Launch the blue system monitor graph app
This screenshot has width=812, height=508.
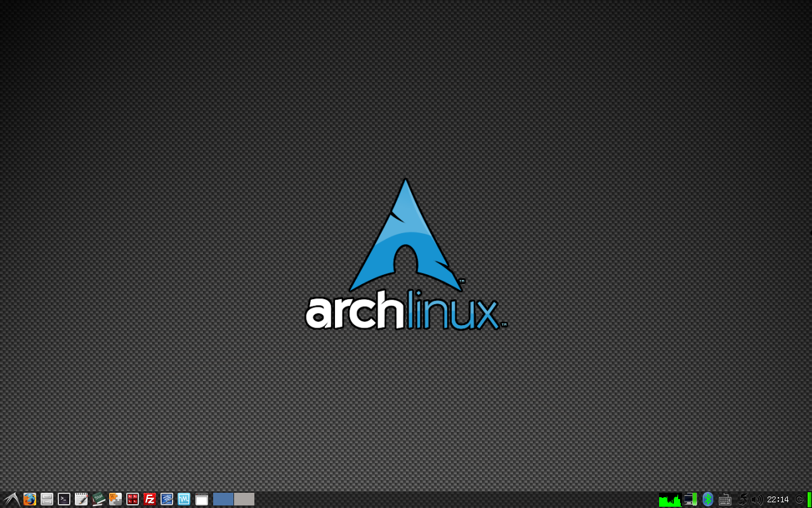click(x=184, y=499)
